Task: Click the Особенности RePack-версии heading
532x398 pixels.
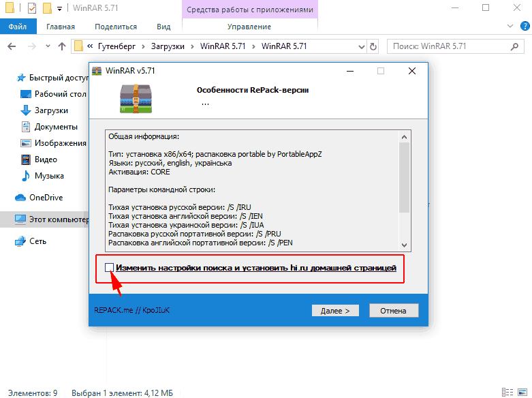Action: [x=253, y=90]
